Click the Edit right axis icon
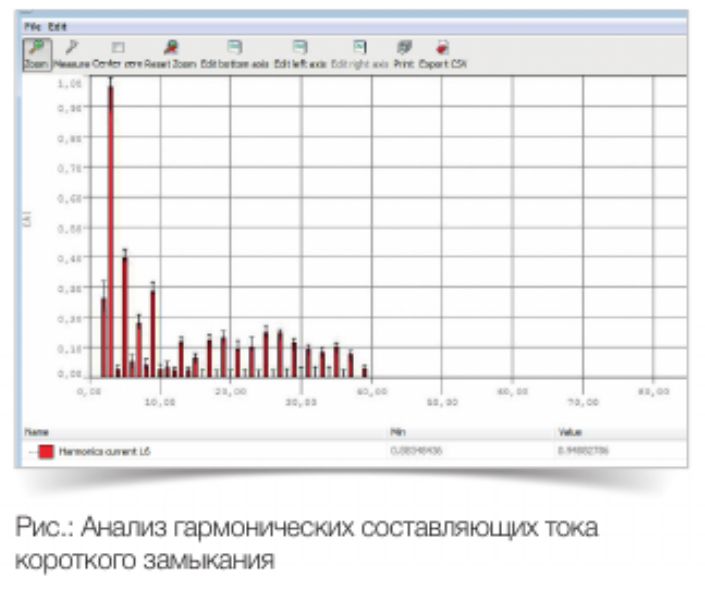Viewport: 705px width, 590px height. (x=359, y=53)
